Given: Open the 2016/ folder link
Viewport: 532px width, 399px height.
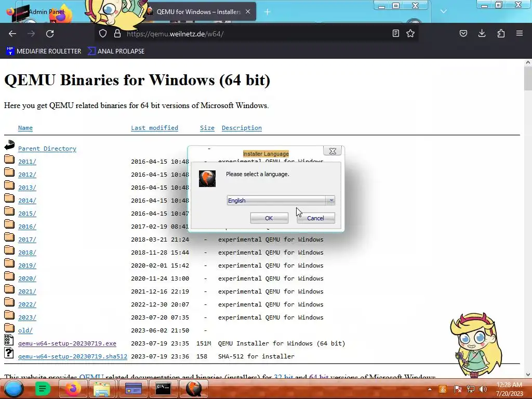Looking at the screenshot, I should point(27,227).
